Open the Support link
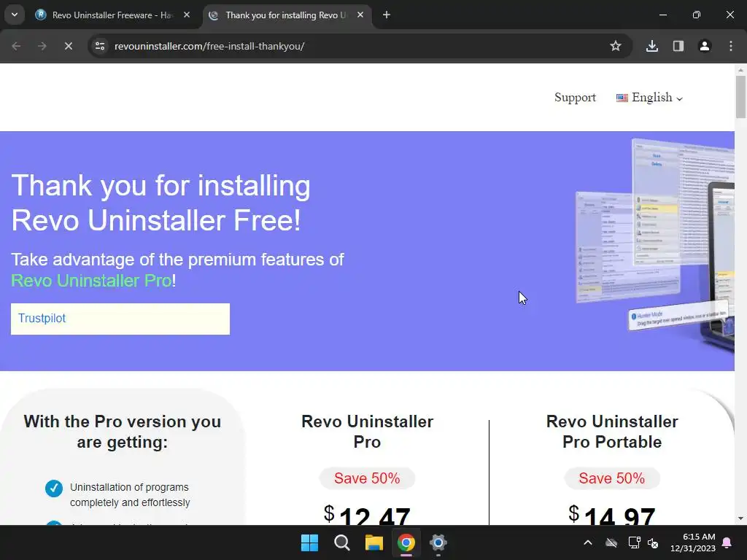This screenshot has width=747, height=560. click(x=575, y=98)
